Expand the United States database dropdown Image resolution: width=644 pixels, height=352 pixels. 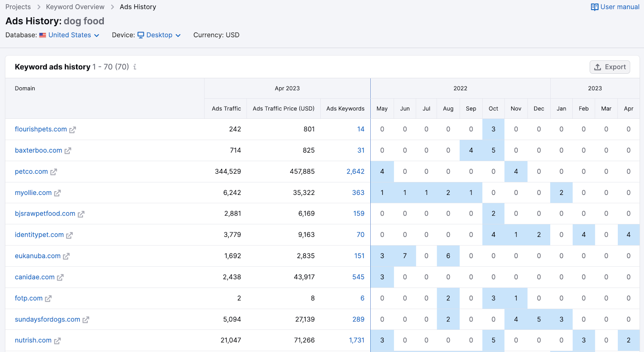point(73,35)
